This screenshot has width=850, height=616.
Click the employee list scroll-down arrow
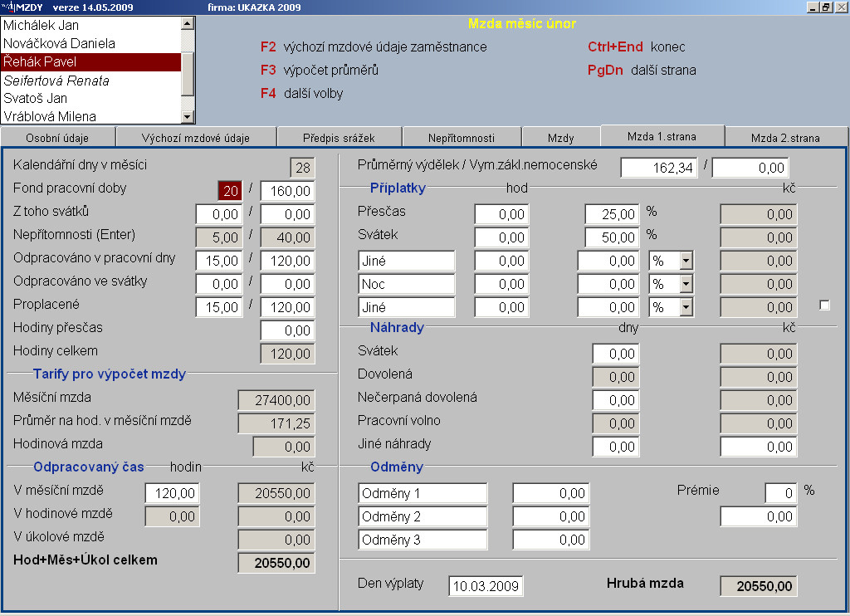click(x=187, y=116)
